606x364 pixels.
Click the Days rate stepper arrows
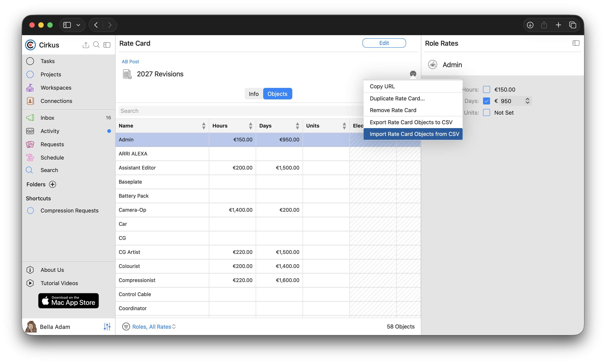coord(528,101)
